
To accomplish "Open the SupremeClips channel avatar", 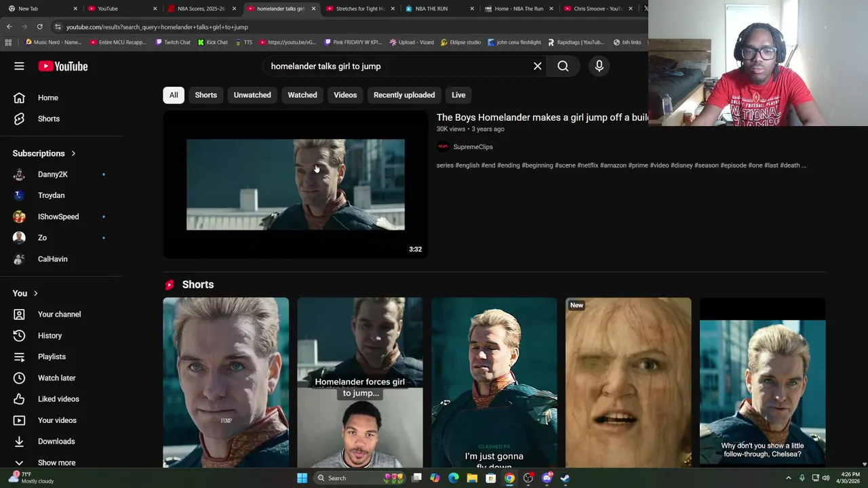I will tap(443, 146).
